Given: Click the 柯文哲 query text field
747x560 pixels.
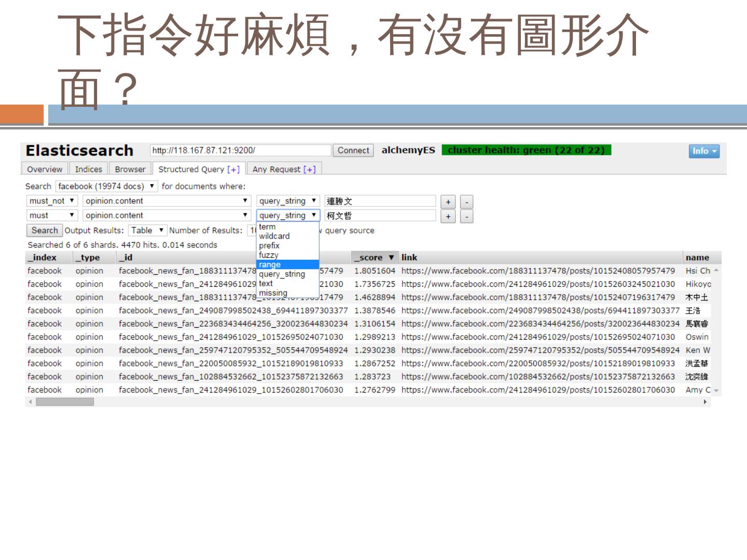Looking at the screenshot, I should 380,216.
